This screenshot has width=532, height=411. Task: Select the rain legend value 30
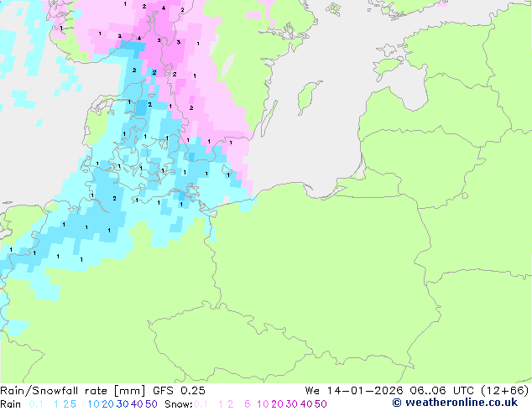tap(123, 404)
